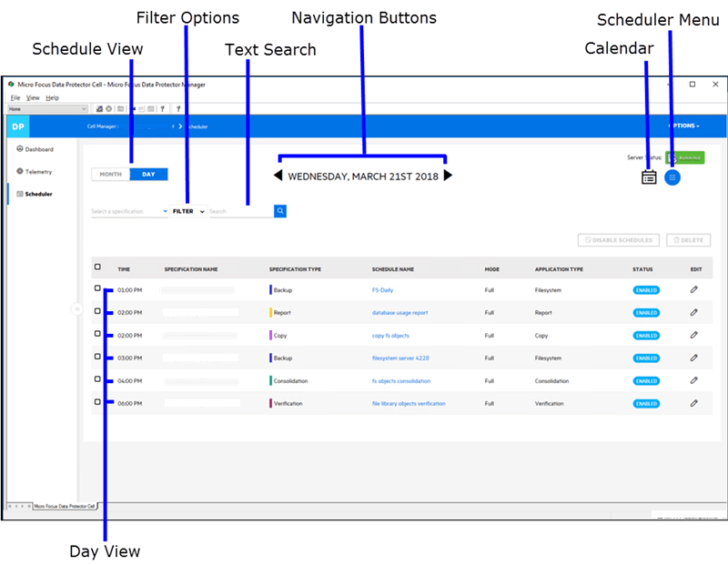Tick the checkbox for the 01:00 PM row
The image size is (728, 565).
coord(97,288)
